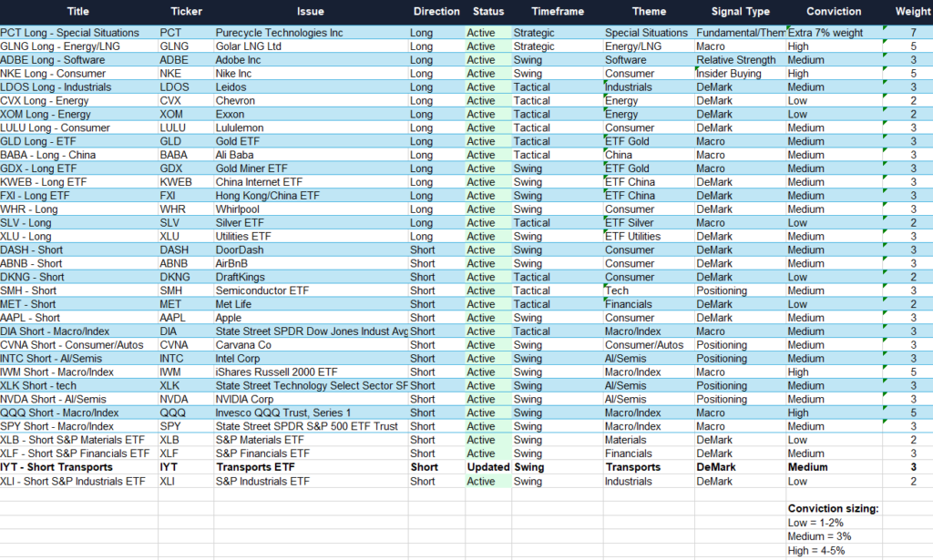The width and height of the screenshot is (933, 560).
Task: Select the 'Lululemon' issue cell
Action: coord(311,127)
